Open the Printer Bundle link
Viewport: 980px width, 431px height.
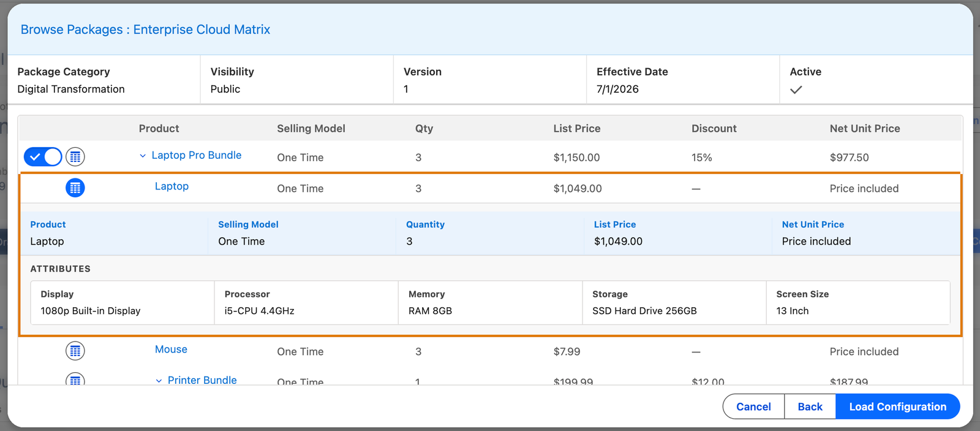coord(202,380)
